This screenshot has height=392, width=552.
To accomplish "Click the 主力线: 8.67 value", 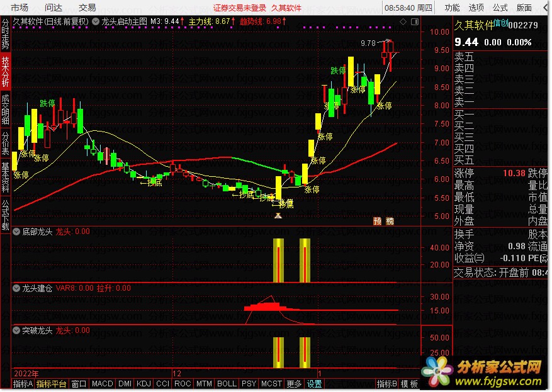I will [x=209, y=21].
